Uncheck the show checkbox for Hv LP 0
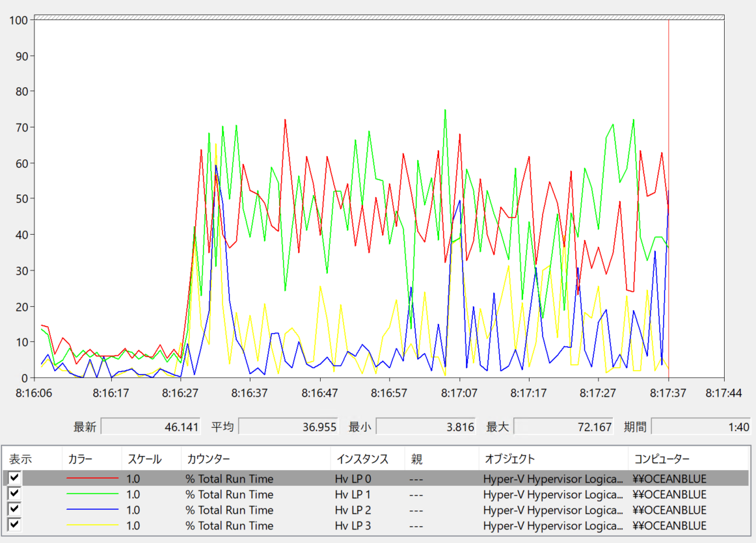The image size is (756, 543). pyautogui.click(x=14, y=477)
